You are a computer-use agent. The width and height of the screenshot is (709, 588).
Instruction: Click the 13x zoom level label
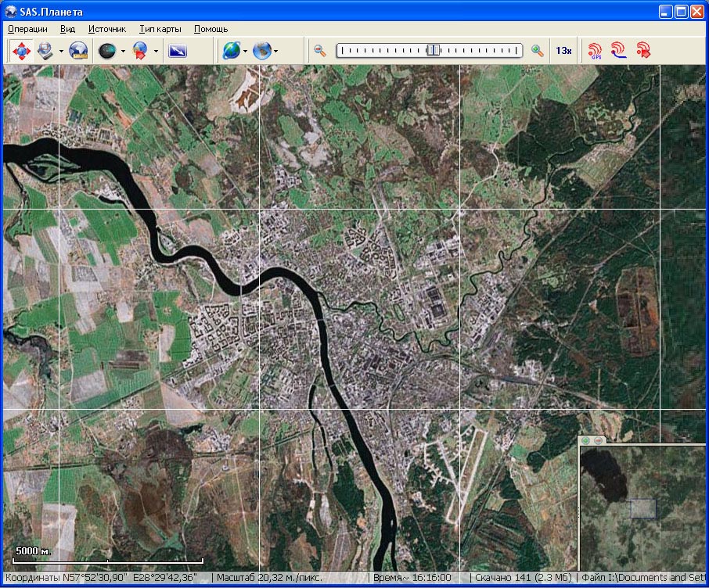(563, 51)
